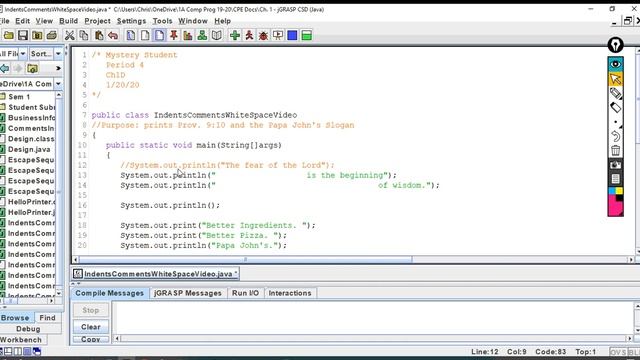Click the Print icon in toolbar
Screen dimensions: 640x360
tap(51, 36)
